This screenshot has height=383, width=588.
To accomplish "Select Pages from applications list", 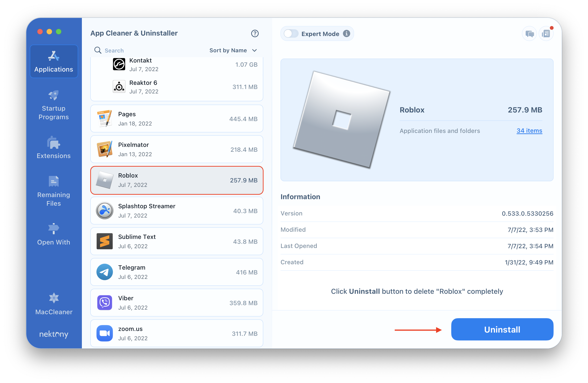I will (x=177, y=119).
